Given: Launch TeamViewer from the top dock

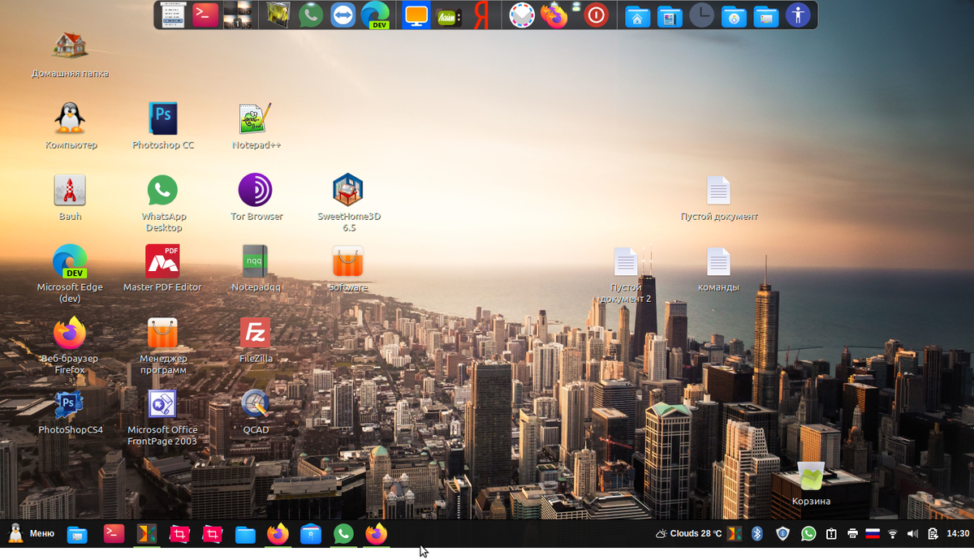Looking at the screenshot, I should coord(343,15).
